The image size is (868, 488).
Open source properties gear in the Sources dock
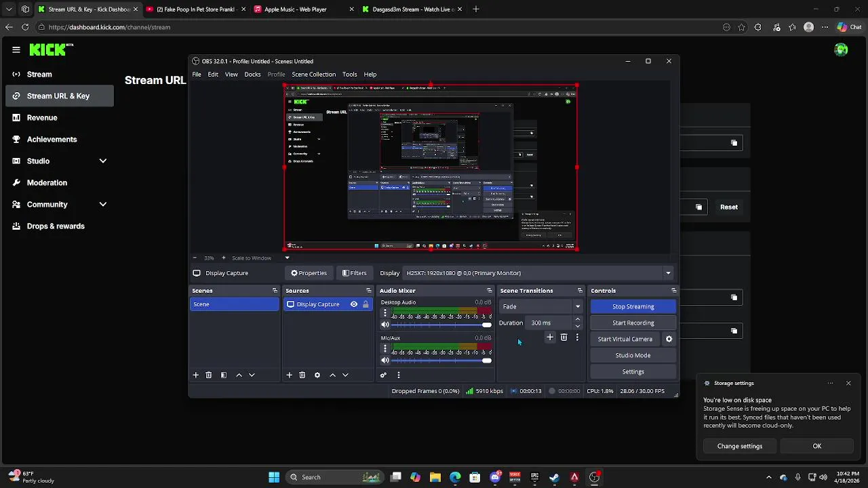pos(317,375)
